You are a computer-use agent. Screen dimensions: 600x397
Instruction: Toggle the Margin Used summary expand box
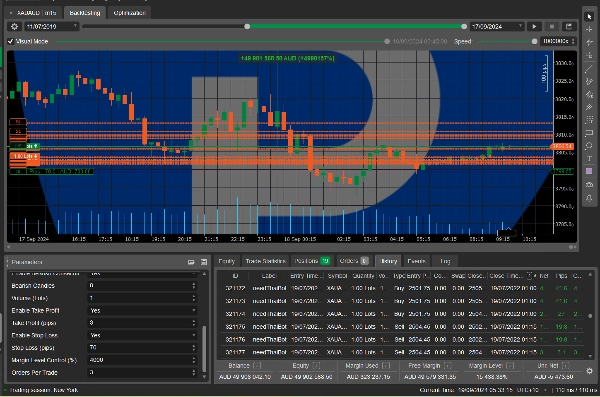pyautogui.click(x=386, y=366)
